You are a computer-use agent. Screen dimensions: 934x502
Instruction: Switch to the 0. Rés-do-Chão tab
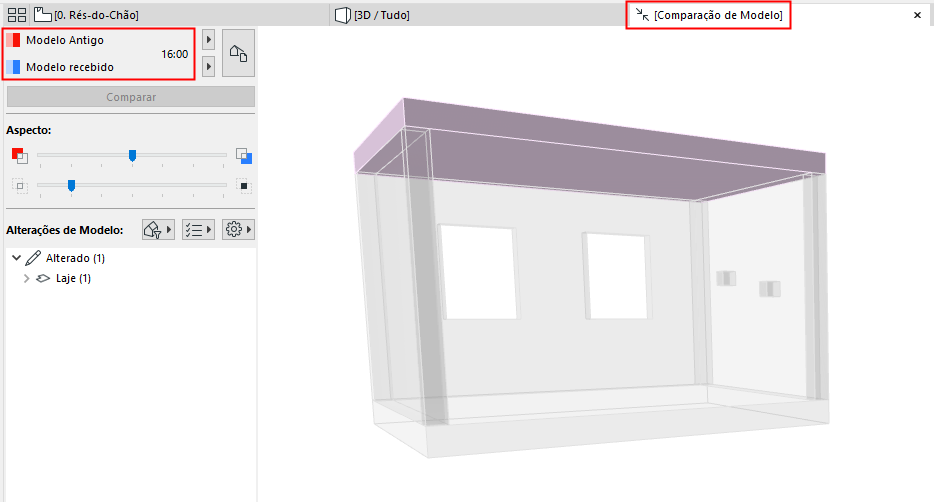[86, 15]
